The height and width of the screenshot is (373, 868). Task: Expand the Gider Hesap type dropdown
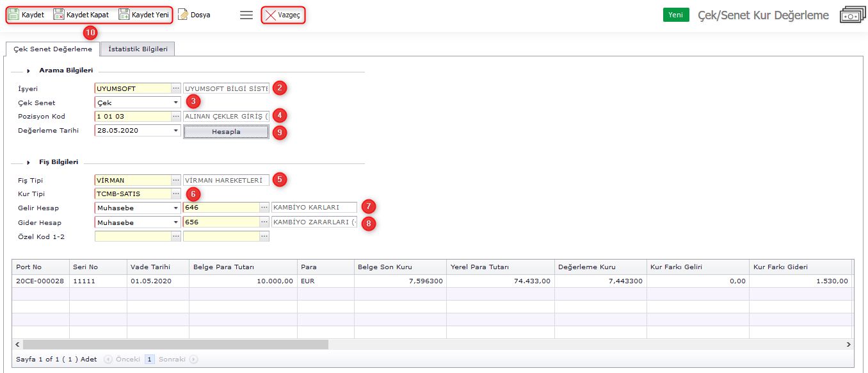coord(175,222)
